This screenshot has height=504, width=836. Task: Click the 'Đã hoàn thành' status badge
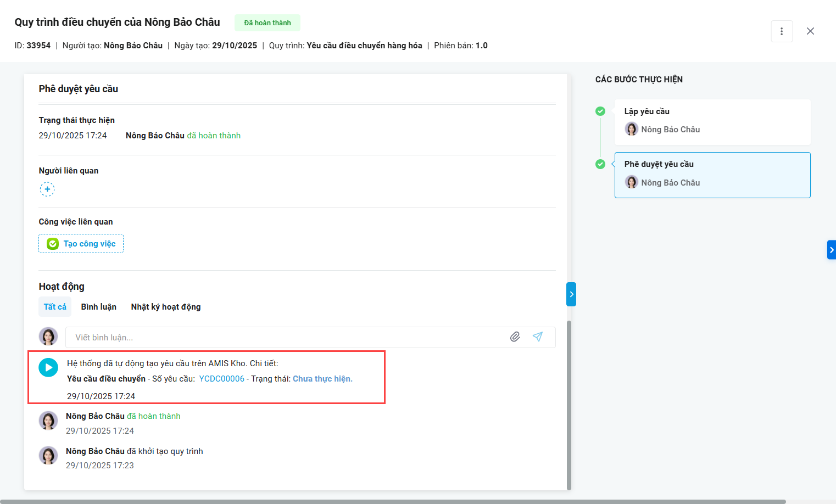(267, 23)
